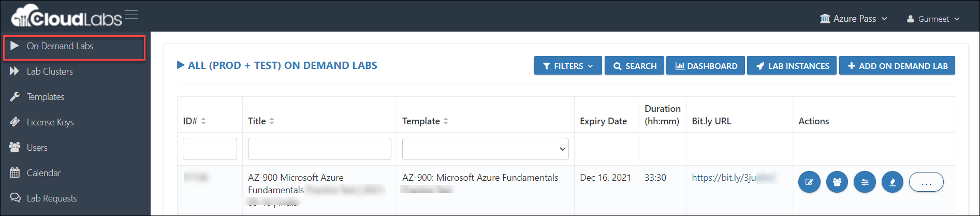This screenshot has width=980, height=216.
Task: Open Lab Clusters in sidebar
Action: point(50,71)
